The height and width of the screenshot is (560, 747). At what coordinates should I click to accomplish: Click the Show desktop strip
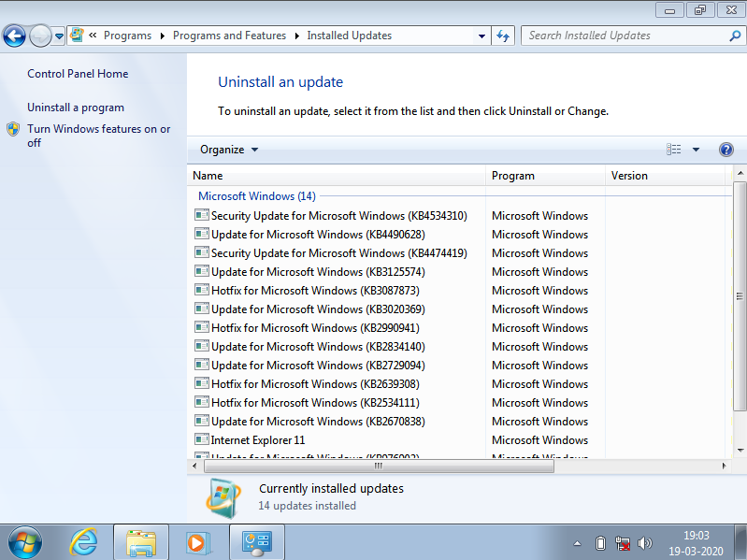pyautogui.click(x=740, y=543)
